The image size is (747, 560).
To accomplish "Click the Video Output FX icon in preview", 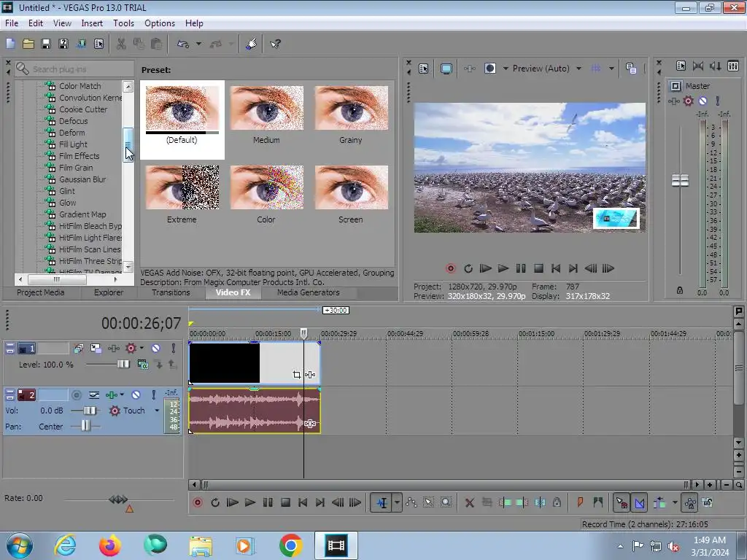I will (470, 69).
